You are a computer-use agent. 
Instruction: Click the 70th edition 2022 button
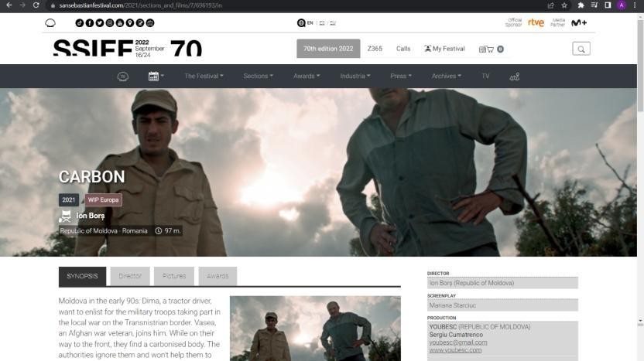tap(328, 49)
